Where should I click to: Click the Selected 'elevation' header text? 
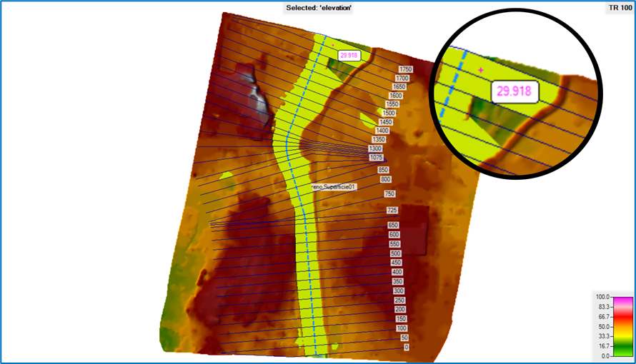[x=319, y=8]
